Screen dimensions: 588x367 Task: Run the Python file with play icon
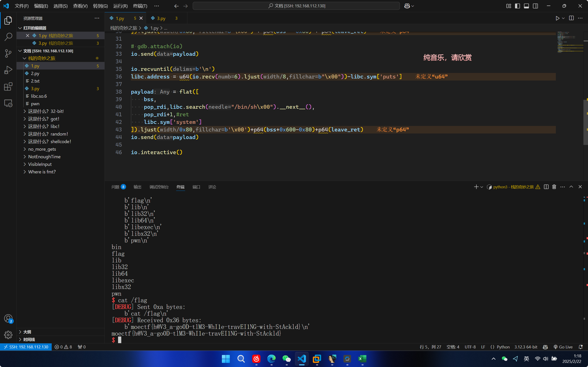[557, 18]
